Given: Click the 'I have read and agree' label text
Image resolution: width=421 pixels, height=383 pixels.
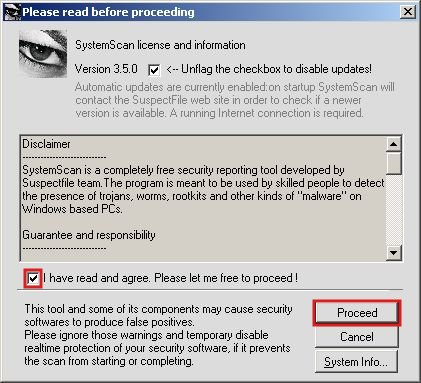Looking at the screenshot, I should (171, 278).
